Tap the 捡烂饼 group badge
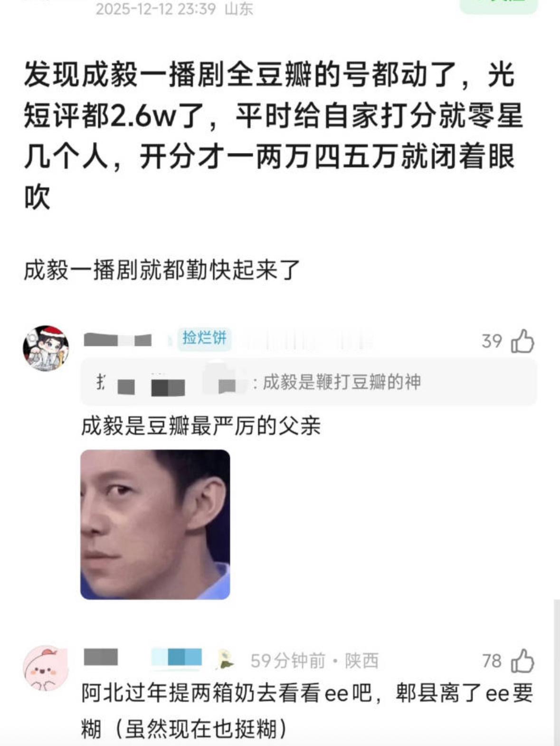Image resolution: width=560 pixels, height=746 pixels. [x=204, y=338]
